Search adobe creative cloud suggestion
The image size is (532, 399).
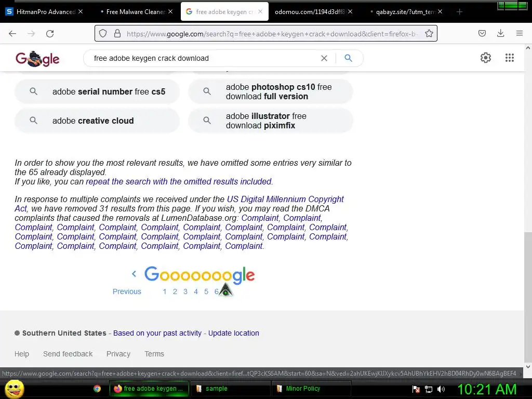(97, 121)
